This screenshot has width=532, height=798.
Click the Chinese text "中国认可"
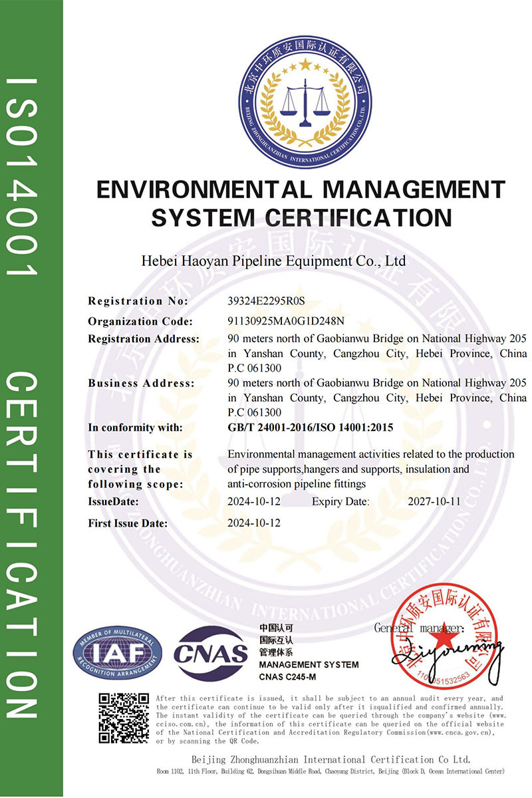[x=275, y=628]
